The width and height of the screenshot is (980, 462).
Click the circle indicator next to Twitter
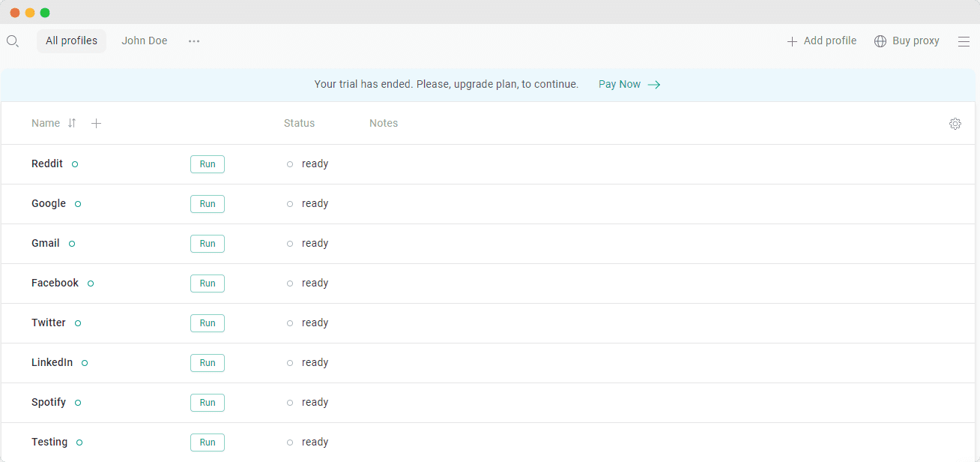[x=78, y=323]
